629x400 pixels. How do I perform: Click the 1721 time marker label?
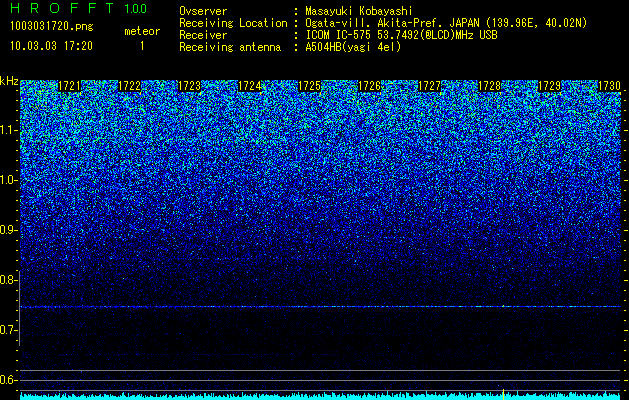[x=69, y=86]
